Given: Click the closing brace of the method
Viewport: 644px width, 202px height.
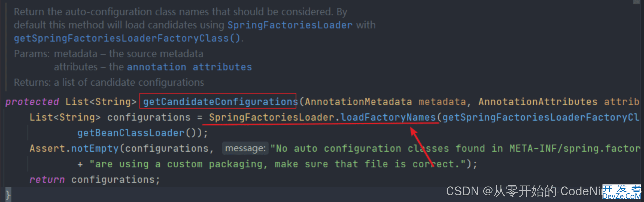Looking at the screenshot, I should click(8, 195).
